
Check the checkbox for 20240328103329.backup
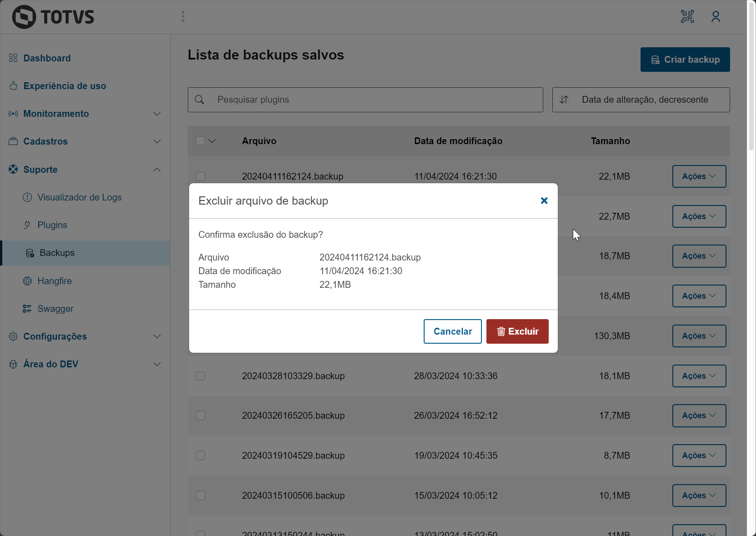click(x=200, y=376)
